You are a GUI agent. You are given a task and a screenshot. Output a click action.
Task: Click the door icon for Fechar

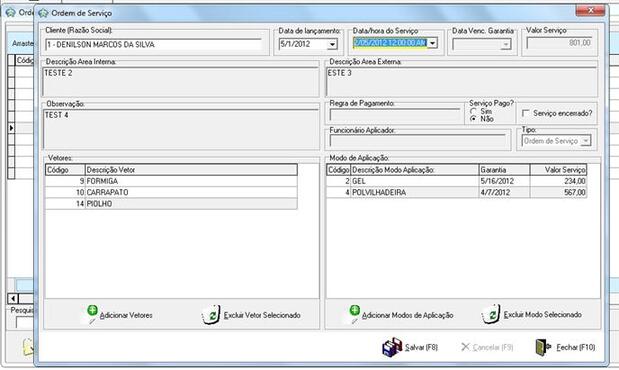[x=543, y=347]
